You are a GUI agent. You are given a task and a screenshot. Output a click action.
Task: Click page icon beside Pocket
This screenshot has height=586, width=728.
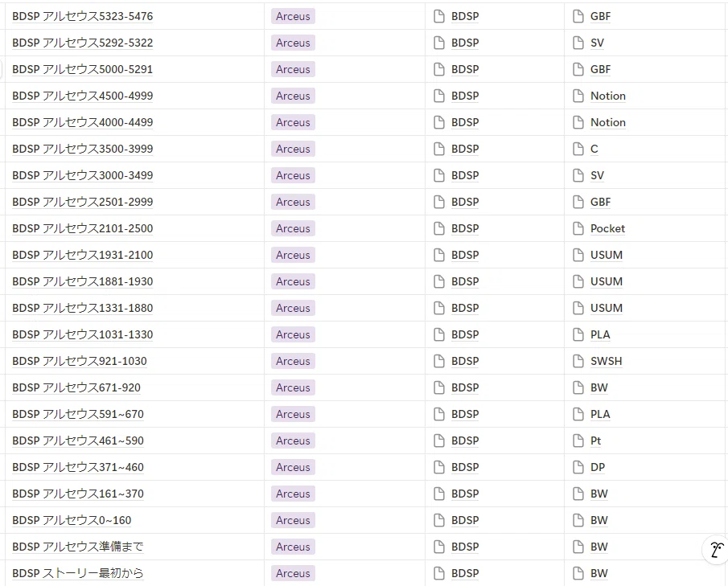[x=578, y=228]
